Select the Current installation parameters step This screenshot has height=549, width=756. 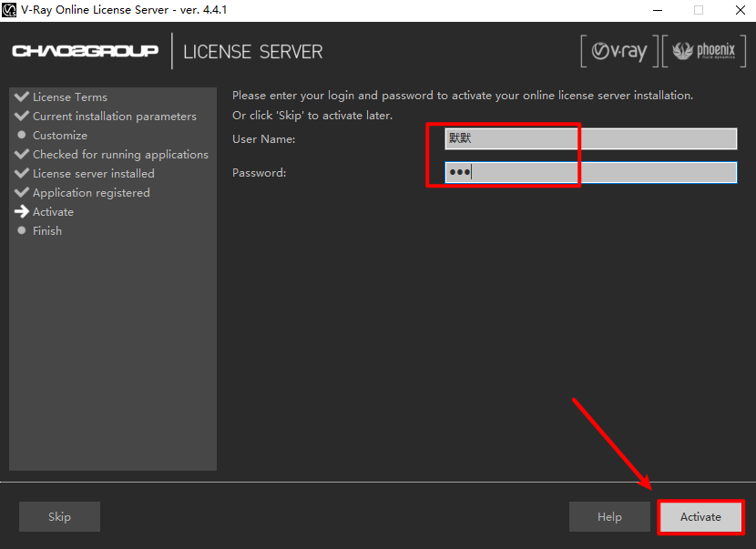(x=114, y=116)
